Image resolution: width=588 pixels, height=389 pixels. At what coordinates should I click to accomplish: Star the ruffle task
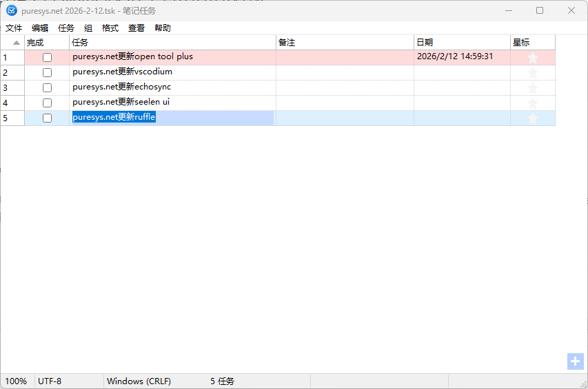pos(532,118)
